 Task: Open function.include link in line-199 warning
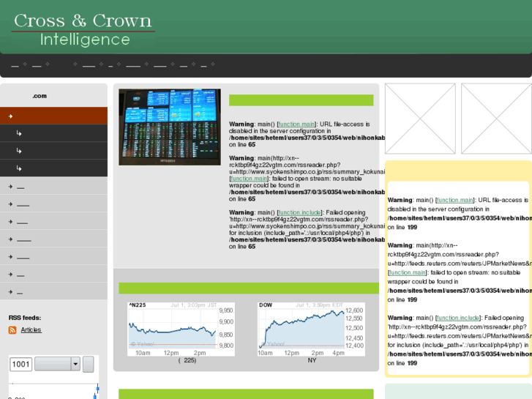pyautogui.click(x=457, y=318)
